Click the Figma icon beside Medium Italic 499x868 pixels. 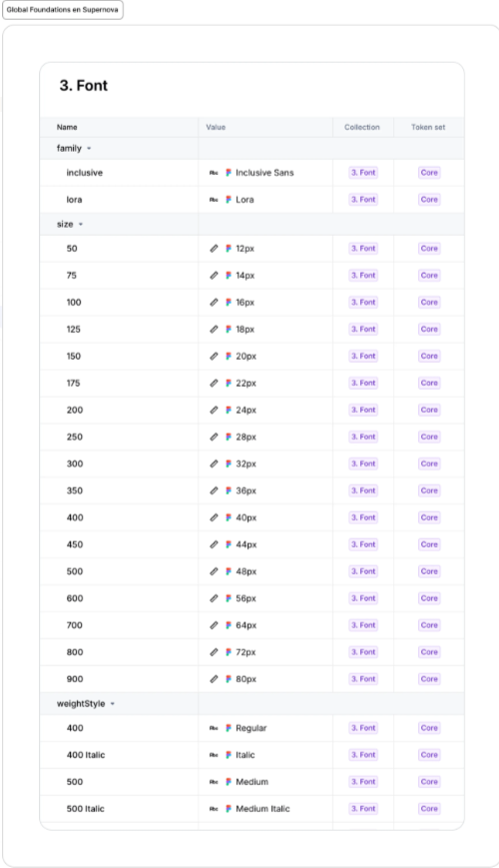click(x=228, y=809)
